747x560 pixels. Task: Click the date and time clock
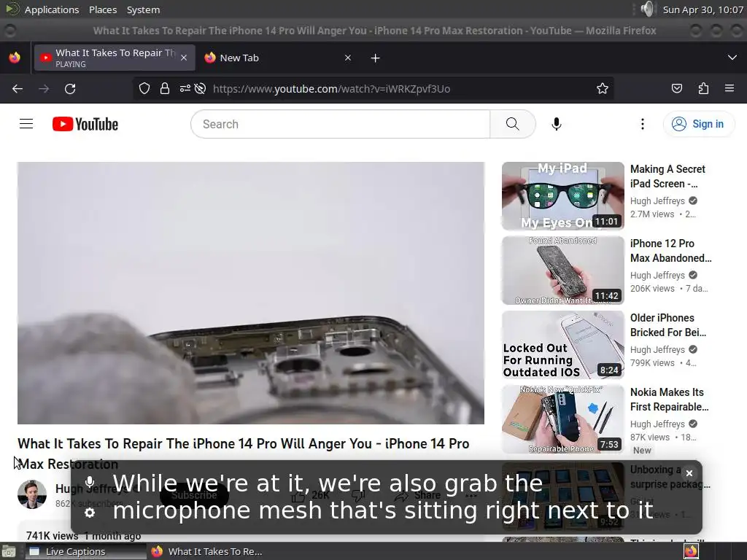[x=703, y=9]
